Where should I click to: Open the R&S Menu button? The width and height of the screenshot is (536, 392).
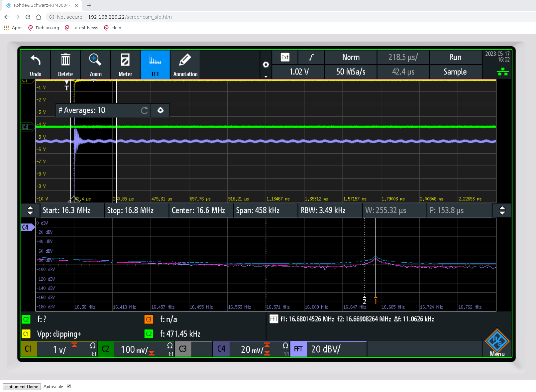[497, 343]
